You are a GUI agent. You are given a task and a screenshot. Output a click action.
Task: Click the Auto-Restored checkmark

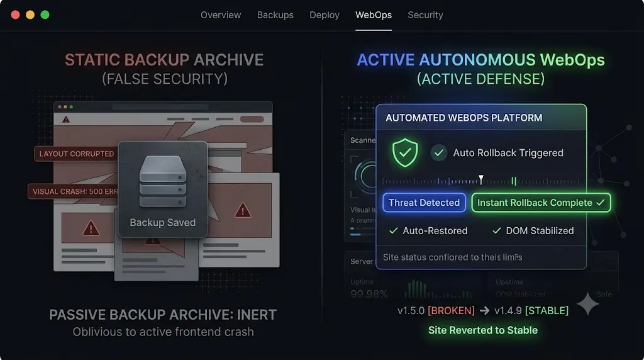click(393, 230)
